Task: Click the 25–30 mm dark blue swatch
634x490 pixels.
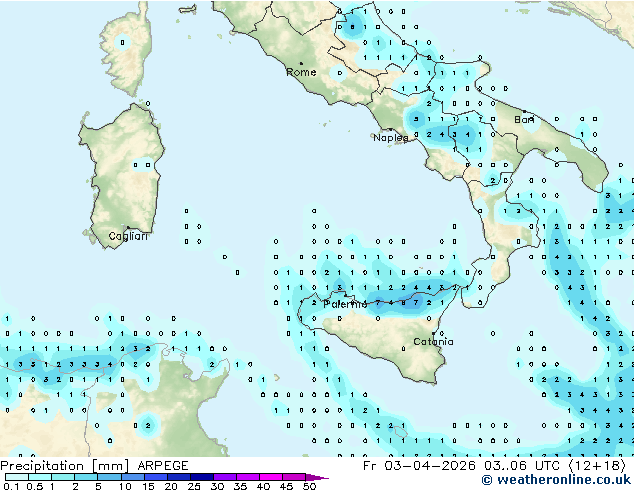Action: click(201, 477)
